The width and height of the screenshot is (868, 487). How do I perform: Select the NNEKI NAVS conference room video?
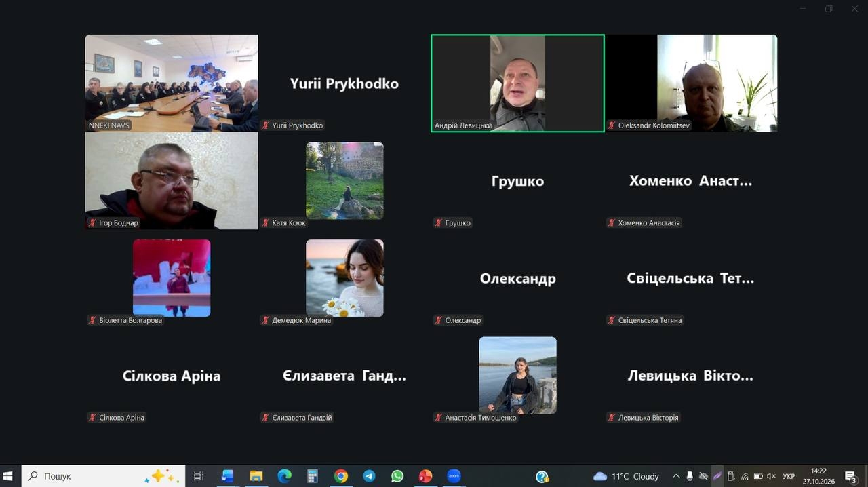tap(172, 83)
